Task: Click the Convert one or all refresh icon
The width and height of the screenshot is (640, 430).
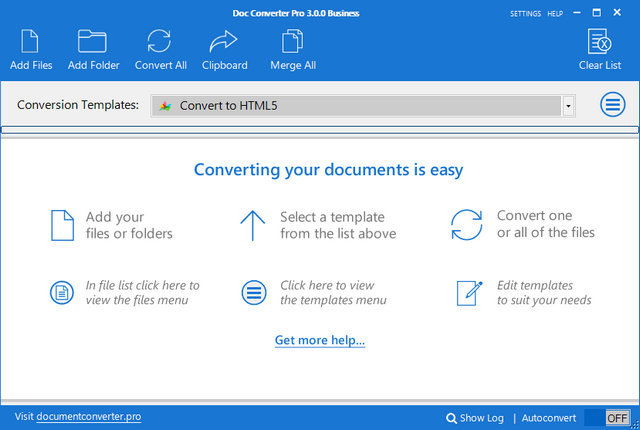Action: tap(467, 225)
